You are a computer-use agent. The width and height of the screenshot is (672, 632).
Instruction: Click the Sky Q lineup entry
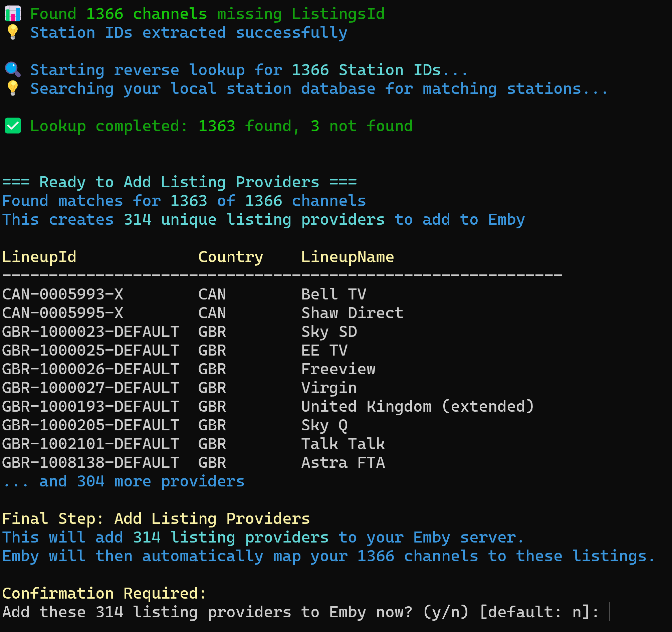[324, 425]
